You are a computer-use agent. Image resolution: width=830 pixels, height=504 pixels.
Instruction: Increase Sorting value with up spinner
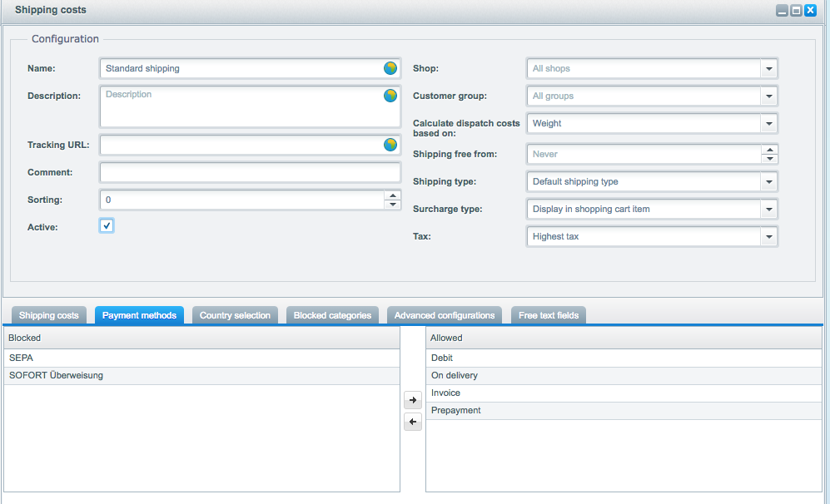coord(392,195)
